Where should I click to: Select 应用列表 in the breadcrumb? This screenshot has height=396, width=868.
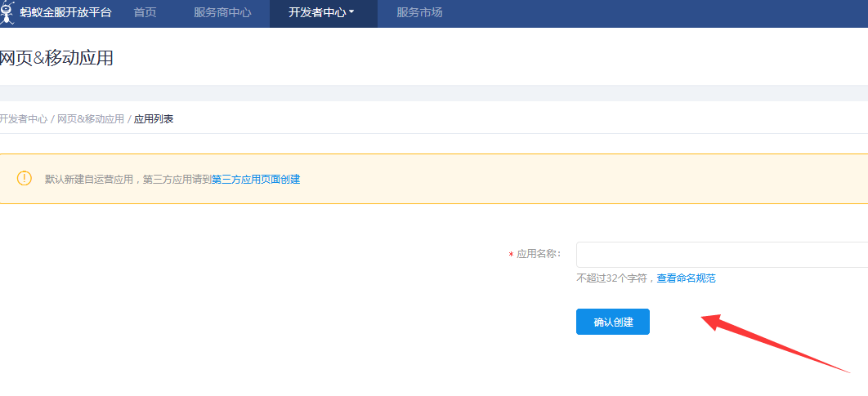[154, 119]
